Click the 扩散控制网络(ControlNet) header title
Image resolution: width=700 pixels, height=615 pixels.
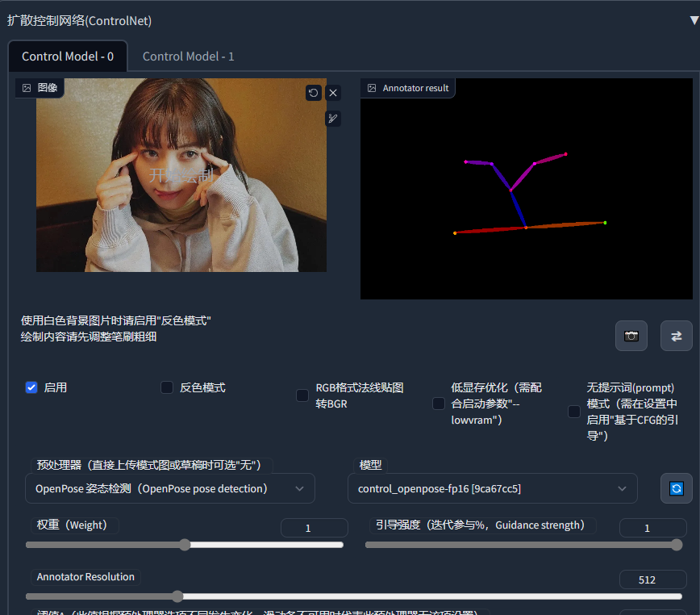(x=80, y=20)
